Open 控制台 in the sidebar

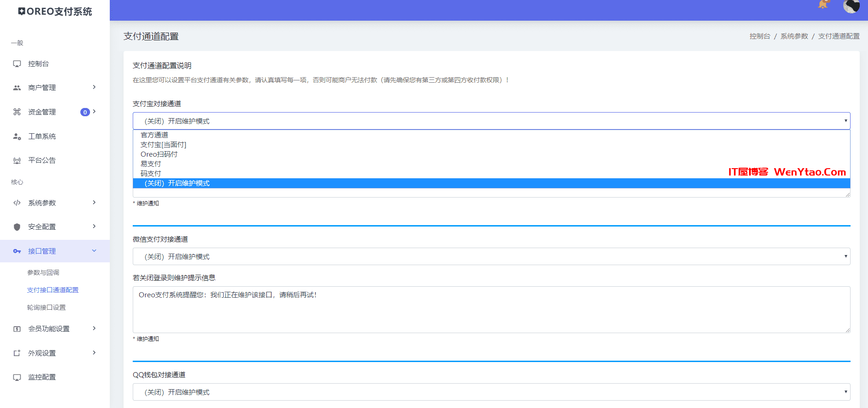click(x=39, y=64)
